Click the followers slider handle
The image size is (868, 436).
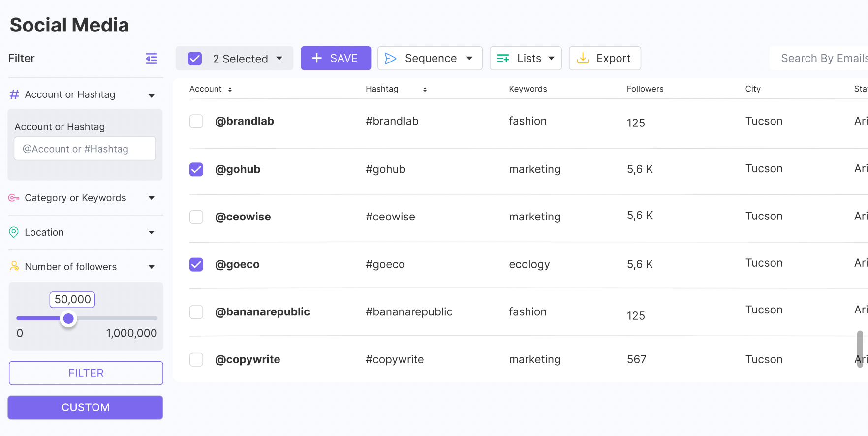pyautogui.click(x=69, y=319)
